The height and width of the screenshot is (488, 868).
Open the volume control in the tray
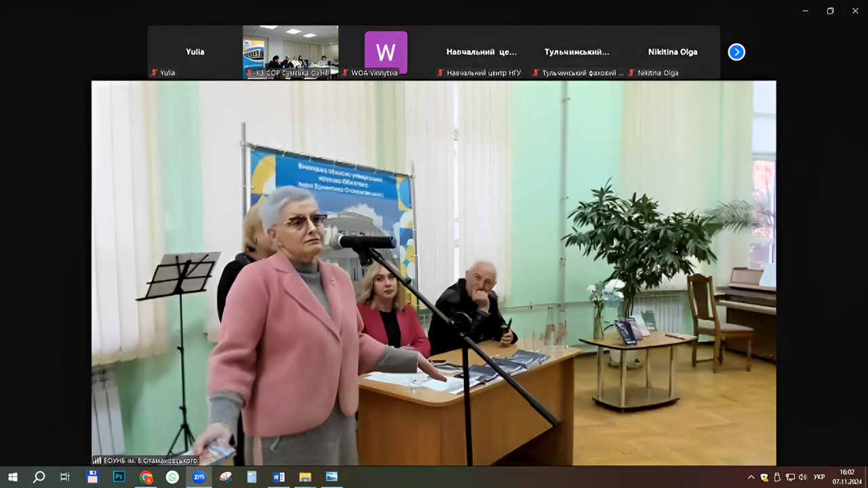(x=803, y=477)
